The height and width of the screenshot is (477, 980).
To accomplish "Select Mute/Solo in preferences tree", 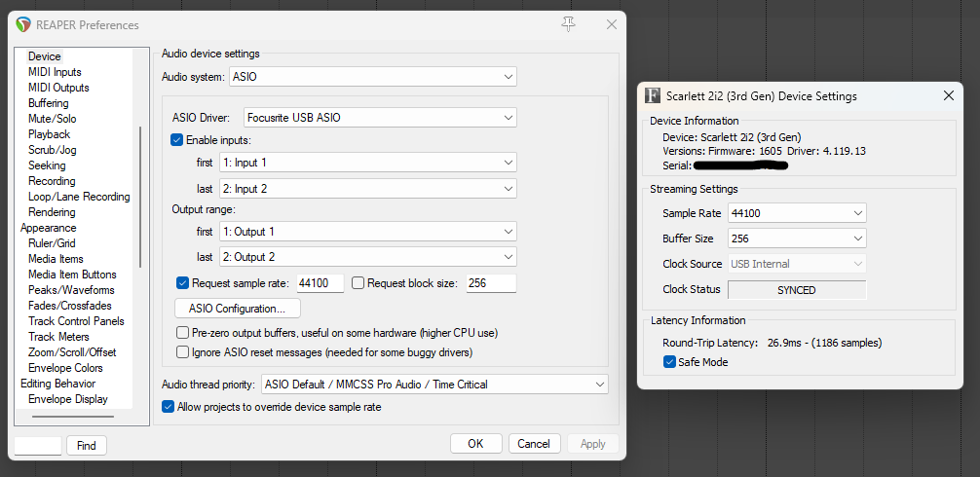I will (x=53, y=119).
